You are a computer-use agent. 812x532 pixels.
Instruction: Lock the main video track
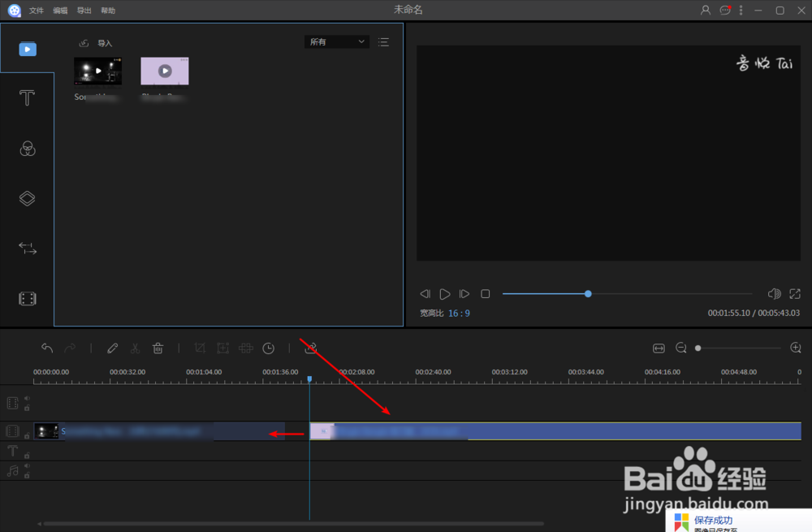(x=27, y=435)
